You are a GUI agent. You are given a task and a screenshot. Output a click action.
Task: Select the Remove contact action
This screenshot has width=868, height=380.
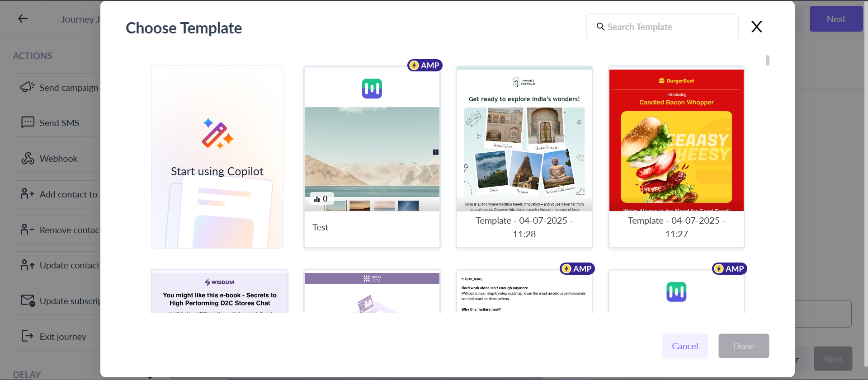[x=57, y=230]
